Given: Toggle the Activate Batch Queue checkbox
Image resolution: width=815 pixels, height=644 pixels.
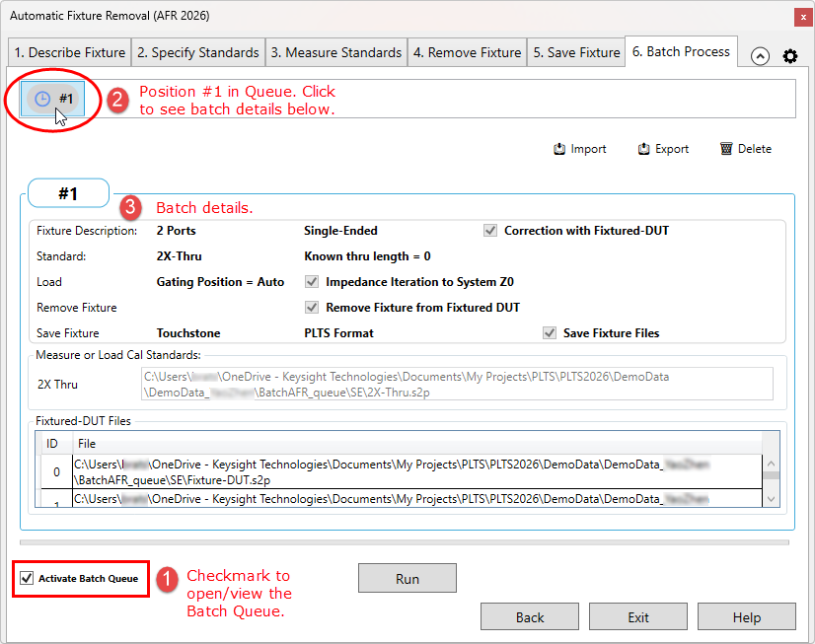Looking at the screenshot, I should 27,578.
